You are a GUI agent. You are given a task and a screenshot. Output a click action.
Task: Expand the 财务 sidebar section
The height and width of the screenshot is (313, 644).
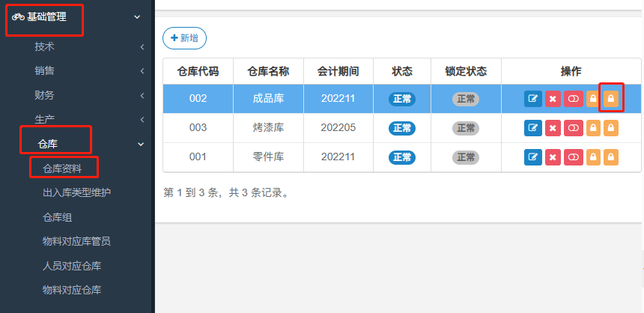tap(44, 95)
